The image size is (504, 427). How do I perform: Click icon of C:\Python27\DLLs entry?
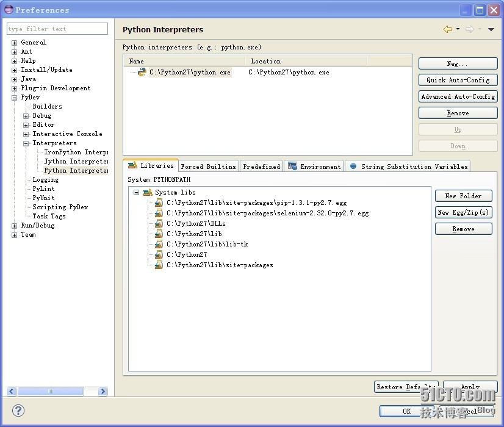coord(159,223)
